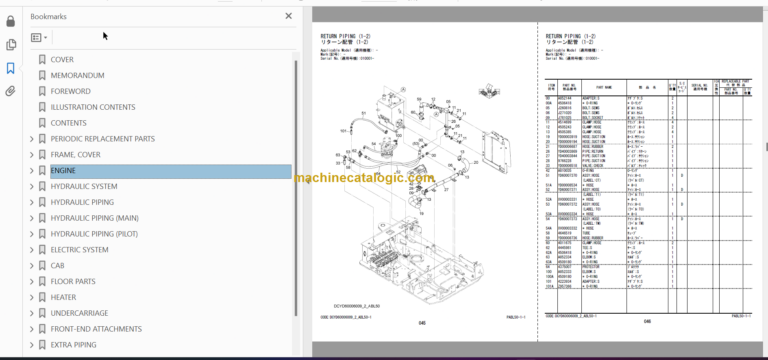This screenshot has height=360, width=768.
Task: Select the FRAME, COVER bookmark
Action: coord(75,155)
